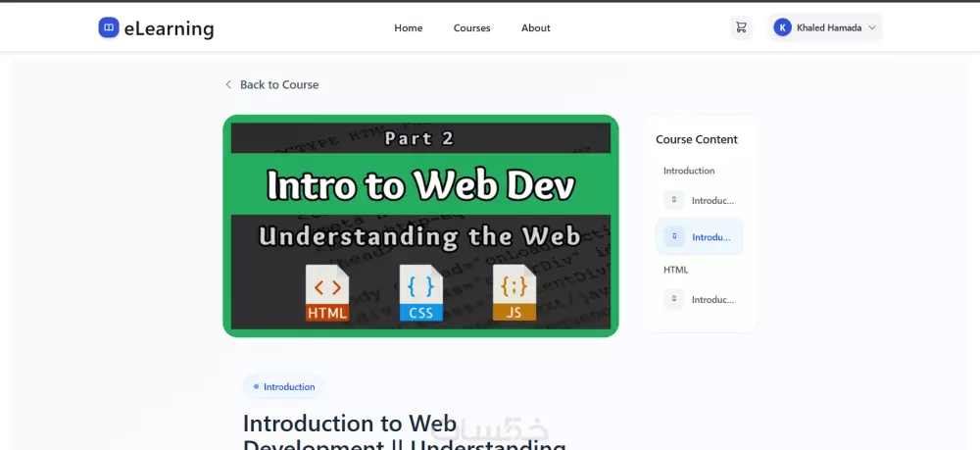Open the shopping cart
The width and height of the screenshot is (980, 450).
(741, 27)
